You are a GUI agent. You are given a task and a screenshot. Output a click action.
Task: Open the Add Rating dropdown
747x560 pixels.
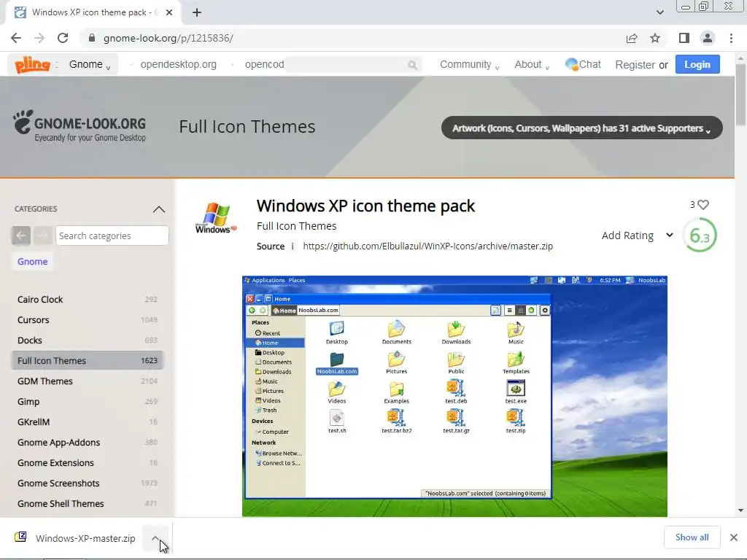(637, 236)
